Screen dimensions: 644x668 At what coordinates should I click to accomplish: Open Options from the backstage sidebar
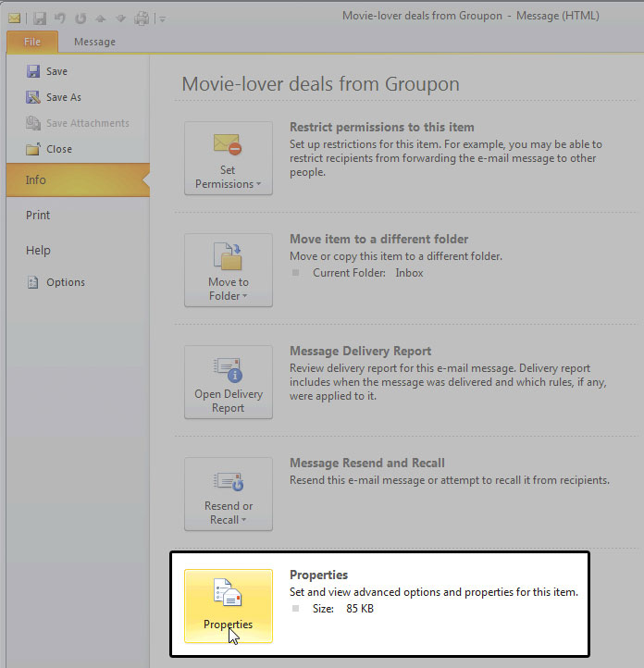65,282
